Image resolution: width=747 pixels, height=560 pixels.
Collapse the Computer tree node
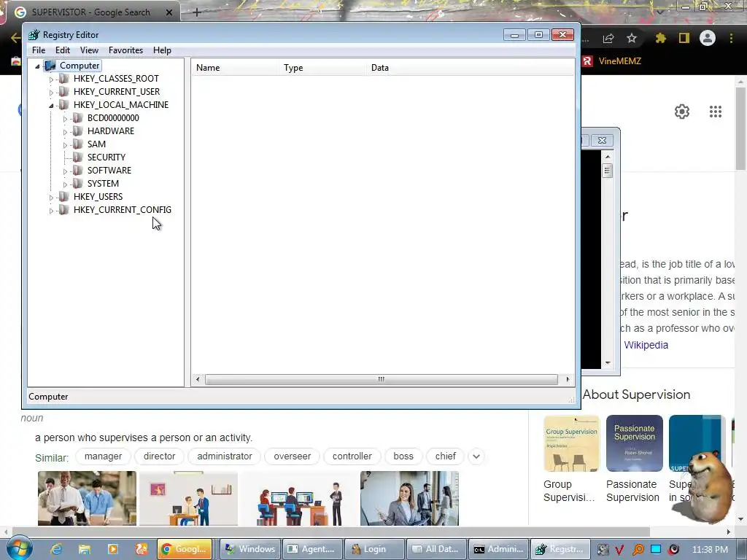[x=37, y=66]
